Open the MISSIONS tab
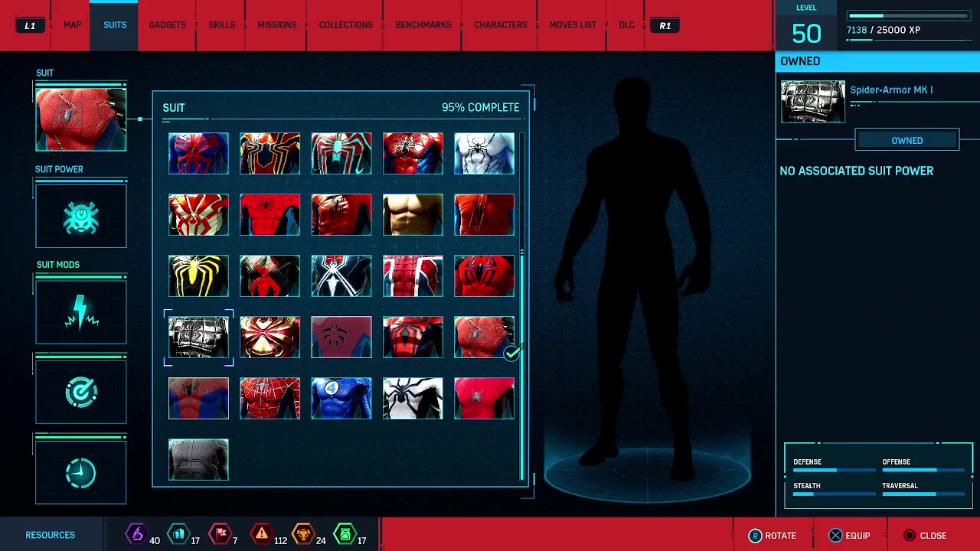The height and width of the screenshot is (551, 980). click(x=276, y=25)
